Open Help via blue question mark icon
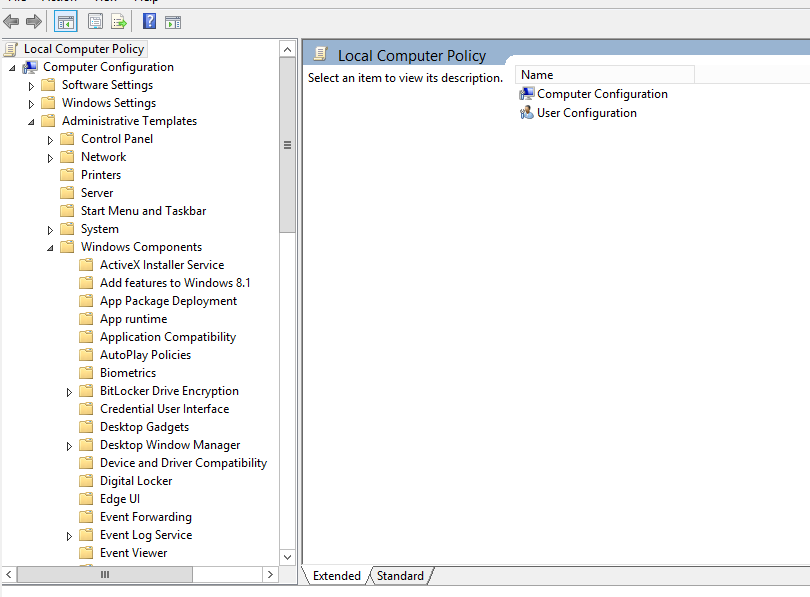 click(149, 22)
